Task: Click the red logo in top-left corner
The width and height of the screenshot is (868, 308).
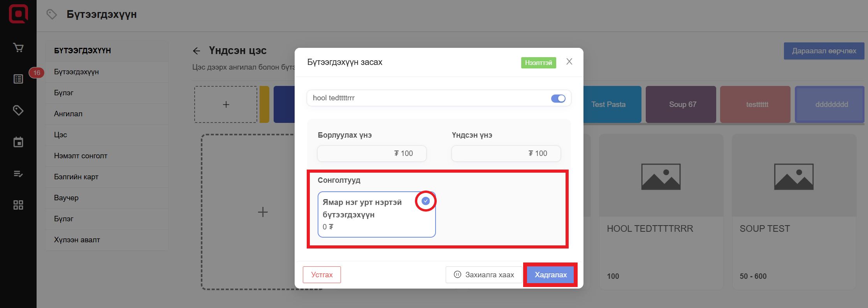Action: coord(18,14)
